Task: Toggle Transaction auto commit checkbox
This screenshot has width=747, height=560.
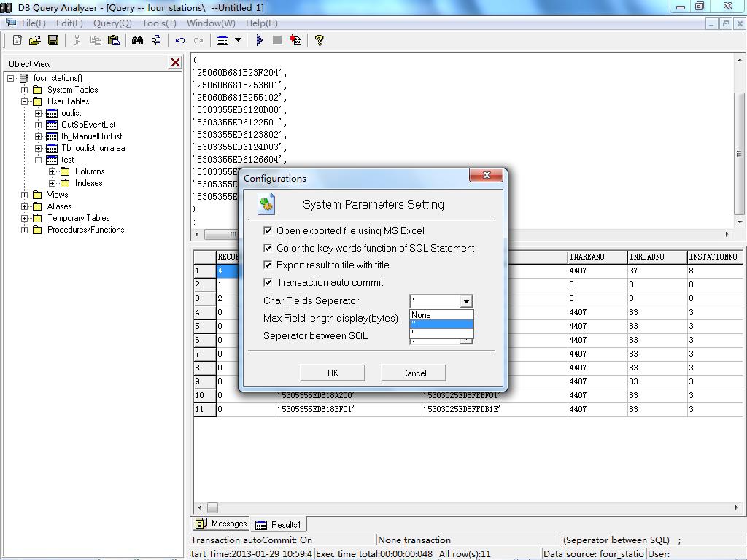Action: point(268,282)
